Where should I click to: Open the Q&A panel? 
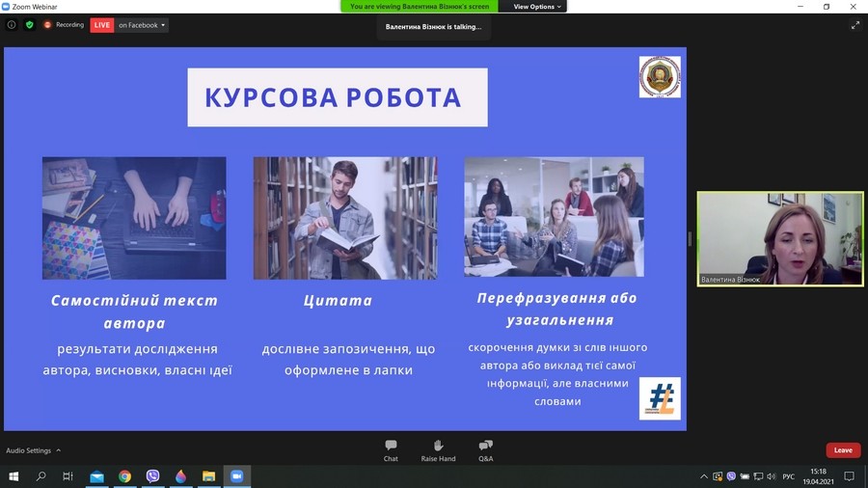485,450
